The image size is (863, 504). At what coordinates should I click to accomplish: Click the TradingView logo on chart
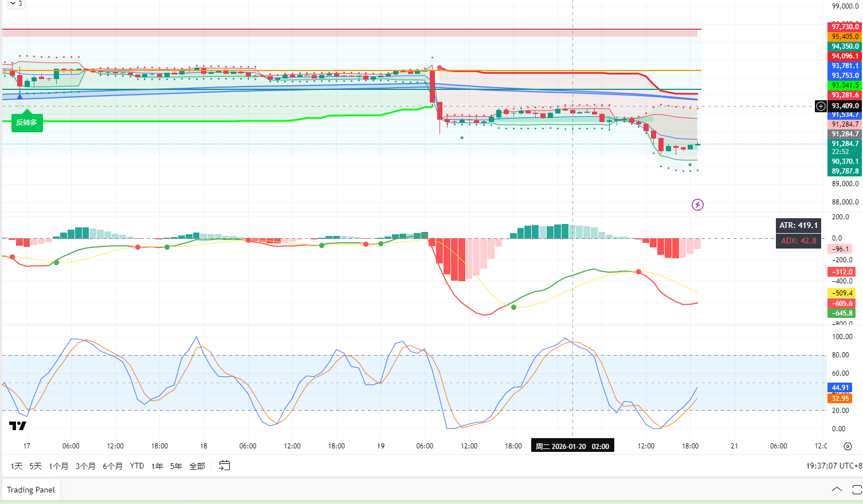[x=18, y=426]
